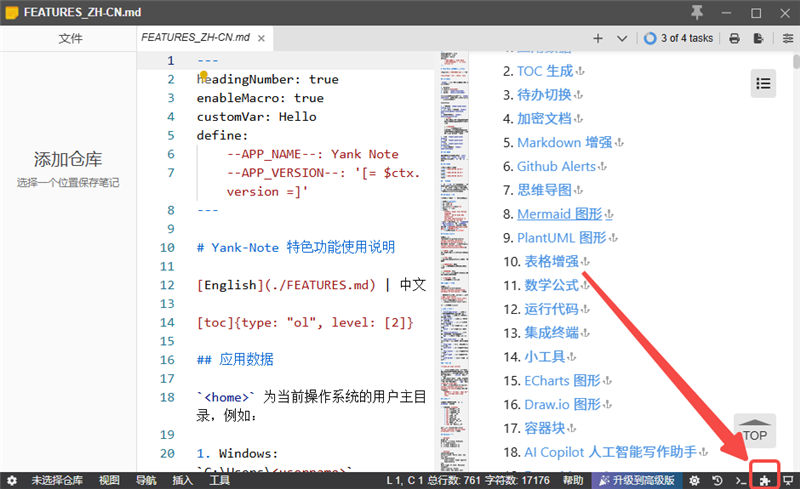Click the # Yank-Note 特色功能使用说明 heading line

pos(296,248)
